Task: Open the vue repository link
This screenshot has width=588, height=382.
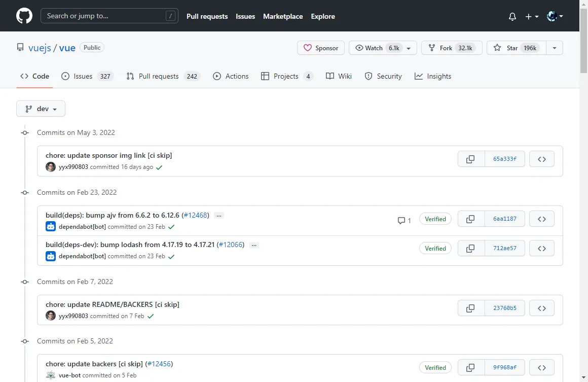Action: click(67, 48)
